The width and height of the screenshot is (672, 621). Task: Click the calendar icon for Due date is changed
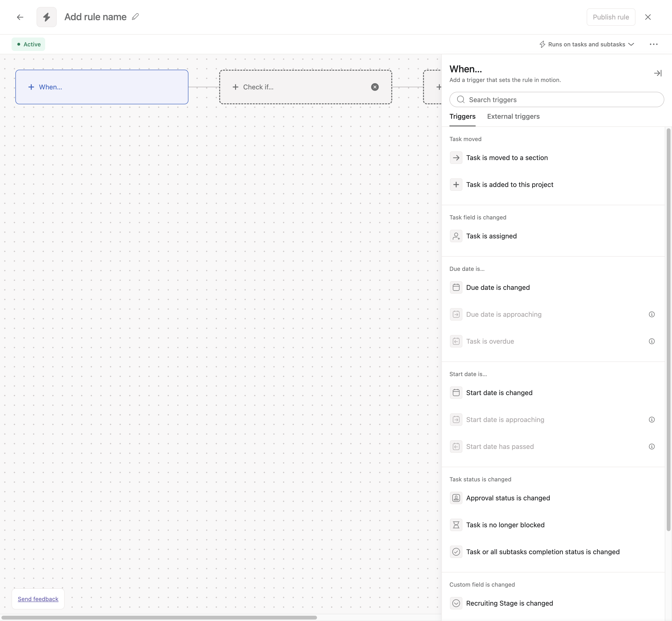(456, 288)
